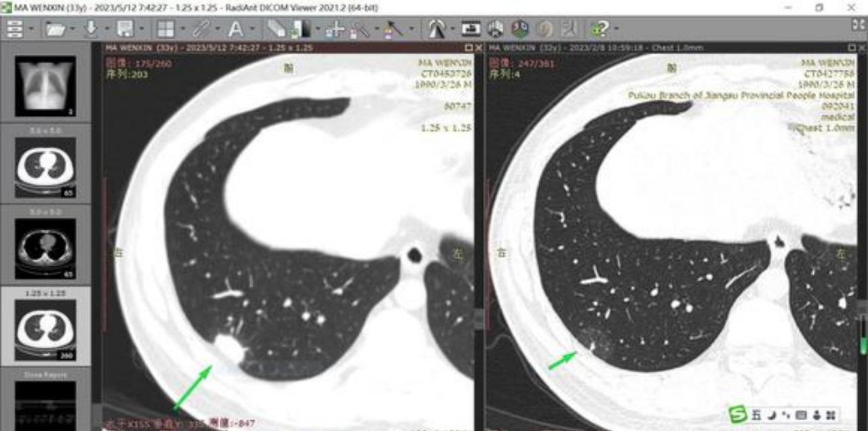The height and width of the screenshot is (431, 868).
Task: Toggle annotations with the A icon
Action: click(x=235, y=29)
